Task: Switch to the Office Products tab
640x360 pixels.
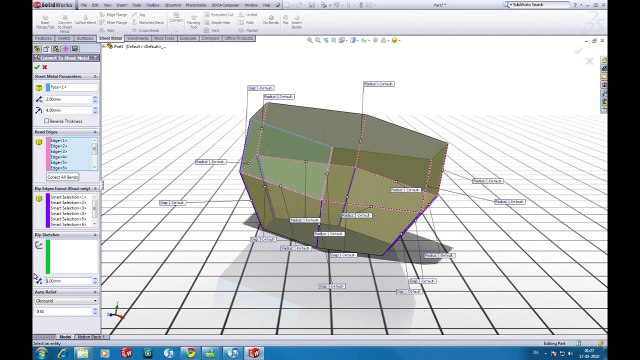Action: [239, 38]
